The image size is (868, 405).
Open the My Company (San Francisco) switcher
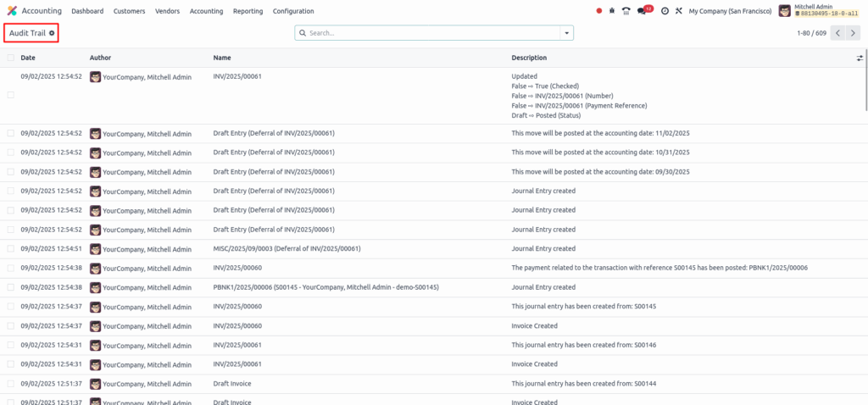click(x=730, y=11)
